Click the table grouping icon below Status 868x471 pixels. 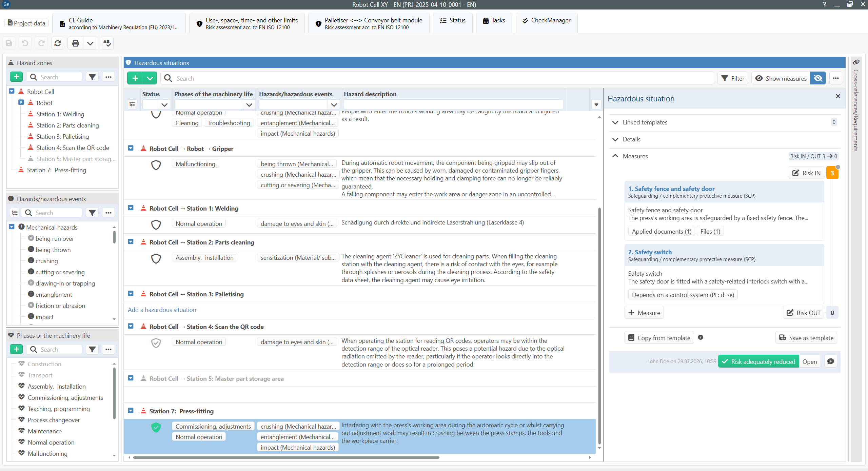point(132,104)
